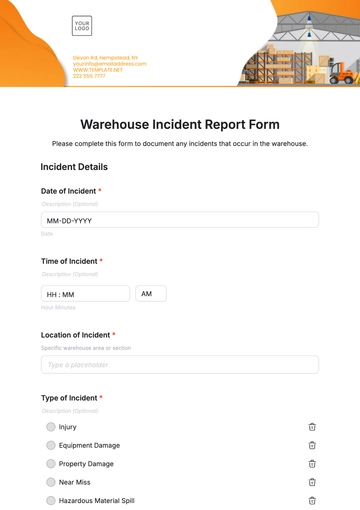Click 'Specific warehouse area or section' description
The width and height of the screenshot is (360, 510).
tap(86, 348)
